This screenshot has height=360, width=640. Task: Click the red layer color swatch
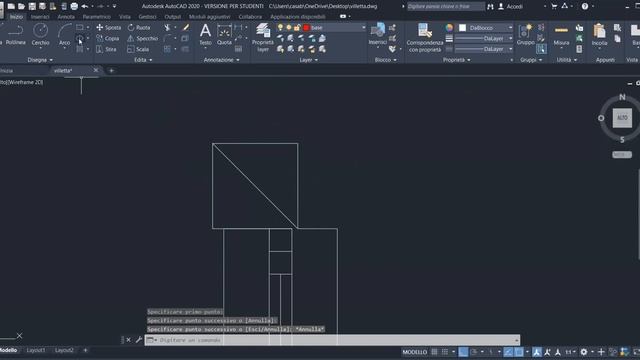(306, 28)
